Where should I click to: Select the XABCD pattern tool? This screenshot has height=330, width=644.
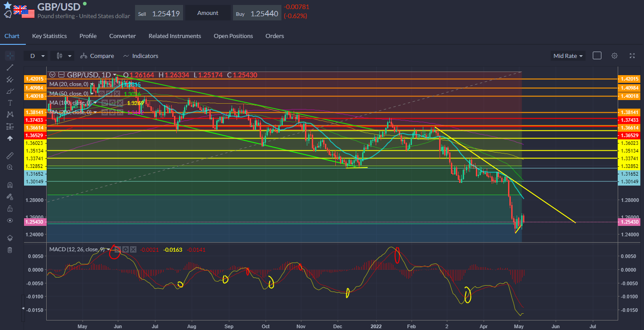tap(10, 115)
